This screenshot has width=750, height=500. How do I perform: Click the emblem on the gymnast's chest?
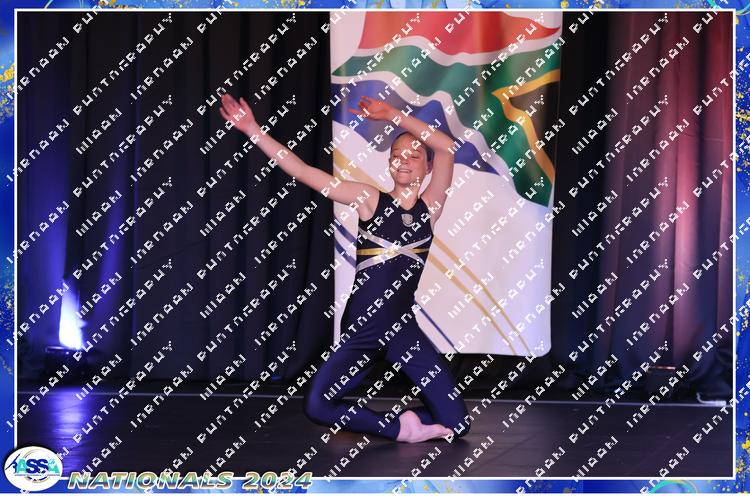click(407, 220)
